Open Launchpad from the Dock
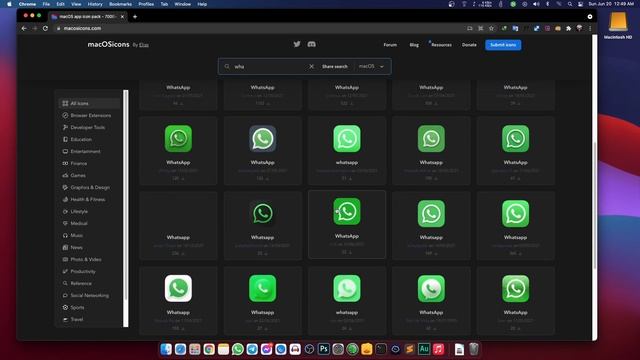This screenshot has height=360, width=640. pos(195,349)
